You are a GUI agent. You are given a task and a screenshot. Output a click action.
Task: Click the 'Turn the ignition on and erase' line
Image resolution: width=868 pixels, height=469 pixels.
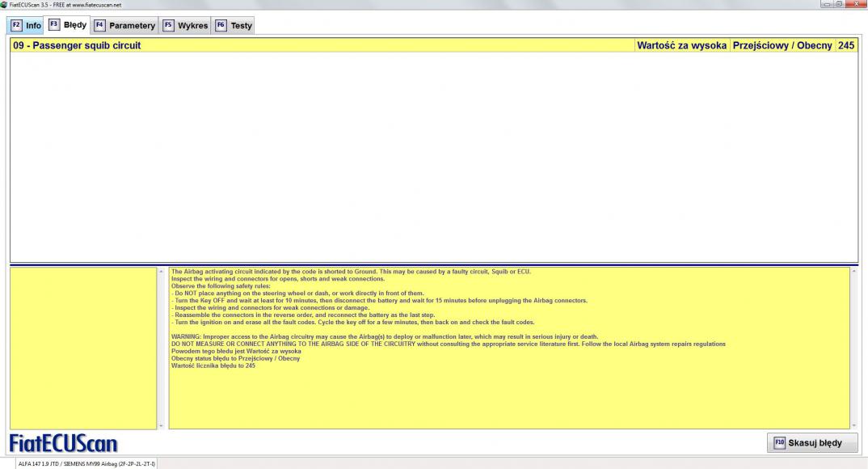[x=352, y=323]
